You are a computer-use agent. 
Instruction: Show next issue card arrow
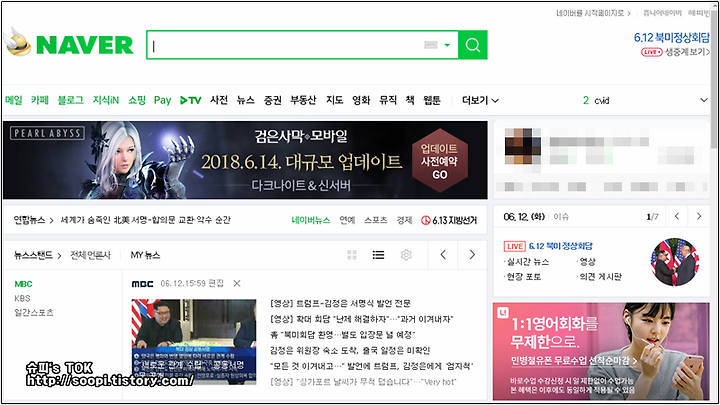[x=699, y=216]
